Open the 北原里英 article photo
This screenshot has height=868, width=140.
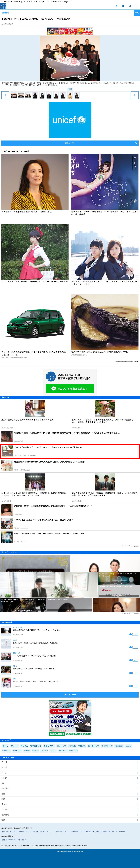pos(105,252)
